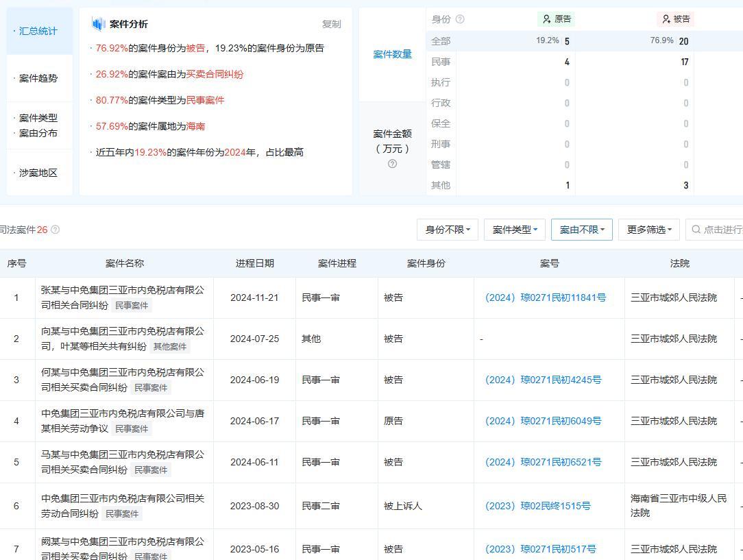Click the 复制 button
This screenshot has width=743, height=560.
pos(331,24)
